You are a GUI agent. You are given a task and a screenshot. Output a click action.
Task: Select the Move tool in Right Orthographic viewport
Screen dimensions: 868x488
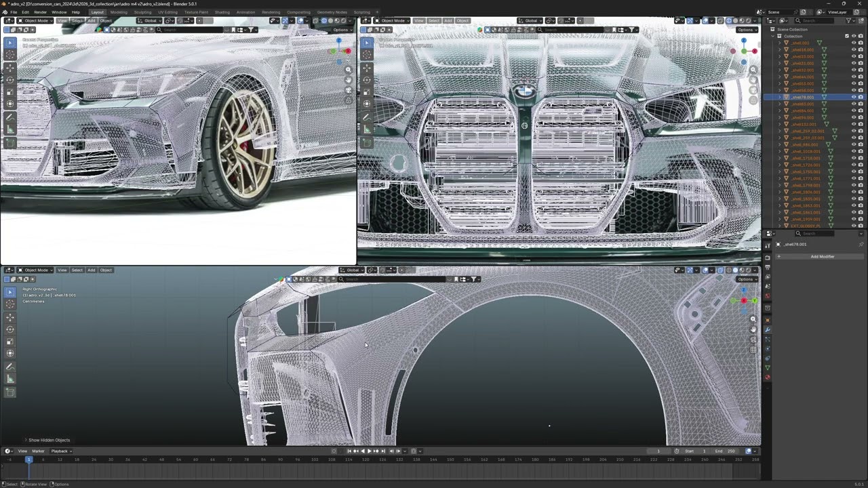pos(10,317)
